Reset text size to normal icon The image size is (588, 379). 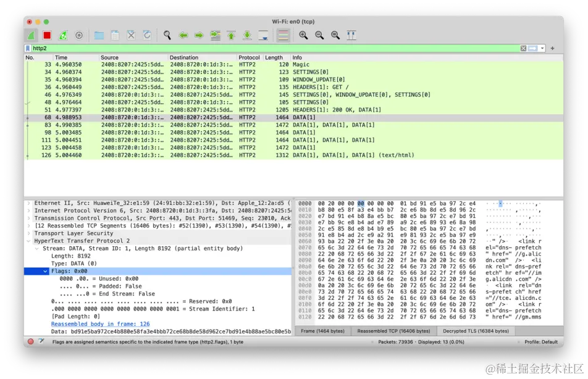pyautogui.click(x=335, y=35)
